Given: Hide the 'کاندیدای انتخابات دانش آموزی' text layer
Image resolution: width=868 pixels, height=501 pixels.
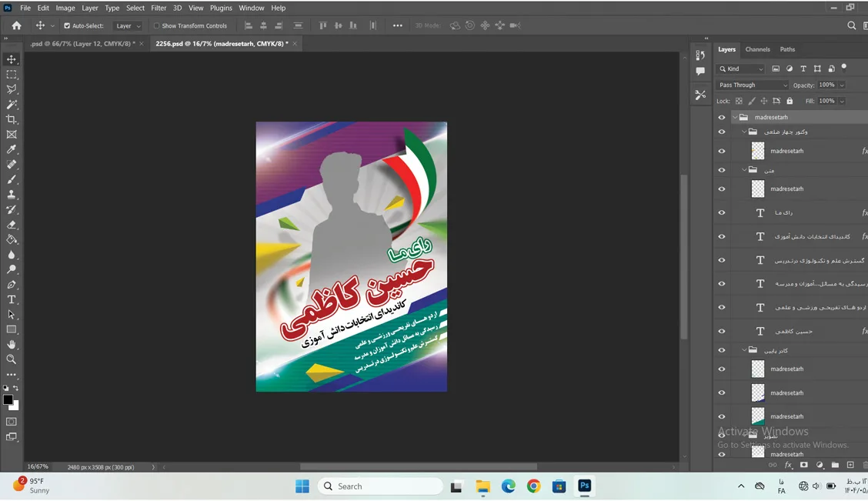Looking at the screenshot, I should 721,236.
